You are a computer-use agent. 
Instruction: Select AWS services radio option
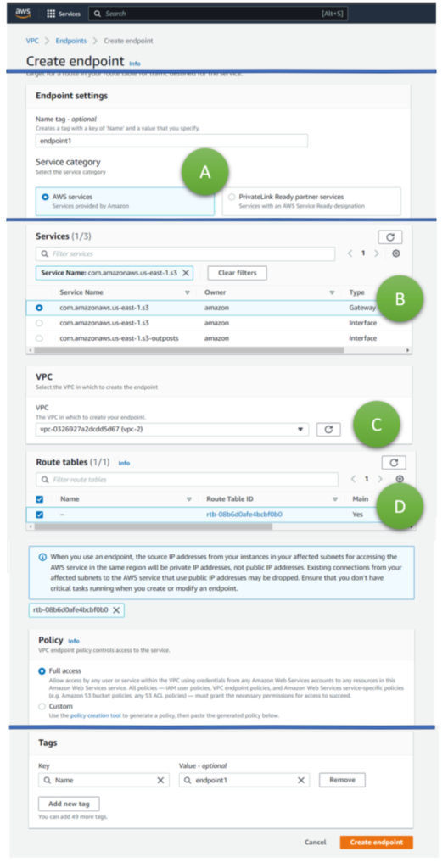(x=45, y=197)
